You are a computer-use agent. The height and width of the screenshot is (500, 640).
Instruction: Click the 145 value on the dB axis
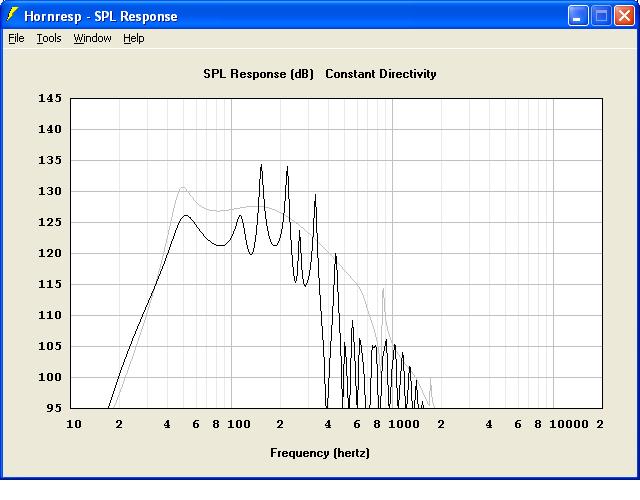(50, 98)
